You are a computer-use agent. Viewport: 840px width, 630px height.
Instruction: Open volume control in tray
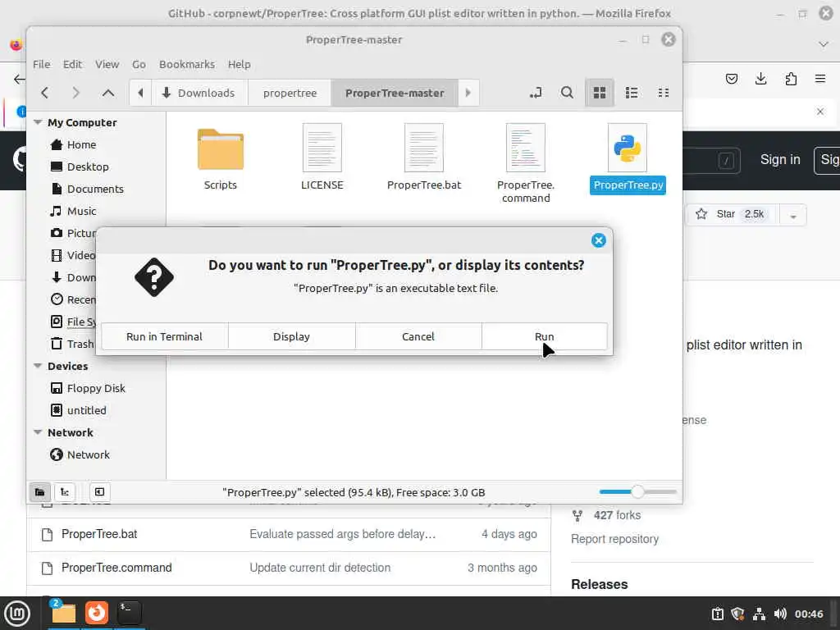coord(780,614)
